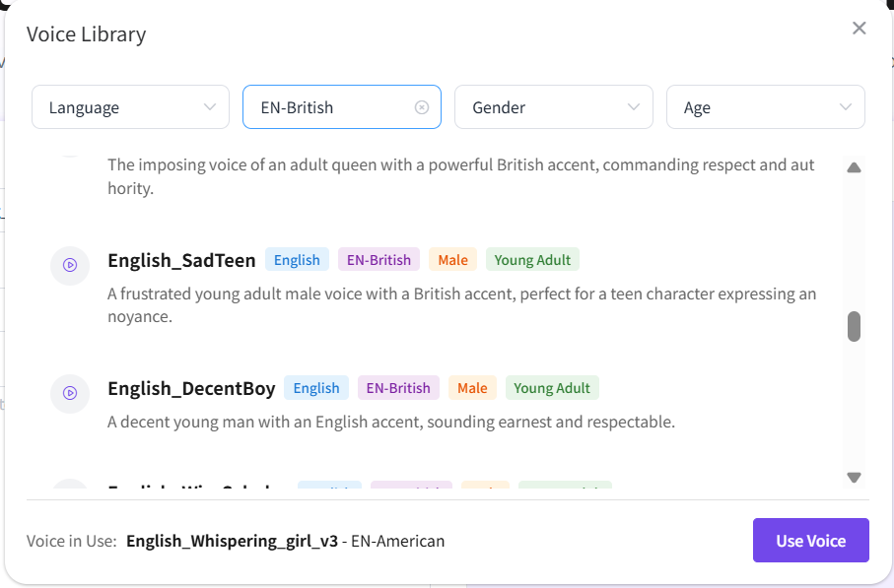Click the English_DecentBoy description text

[390, 423]
